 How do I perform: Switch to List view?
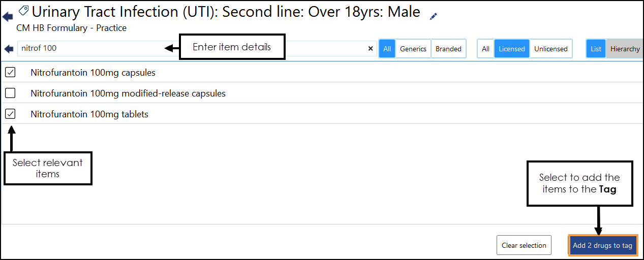pyautogui.click(x=596, y=49)
